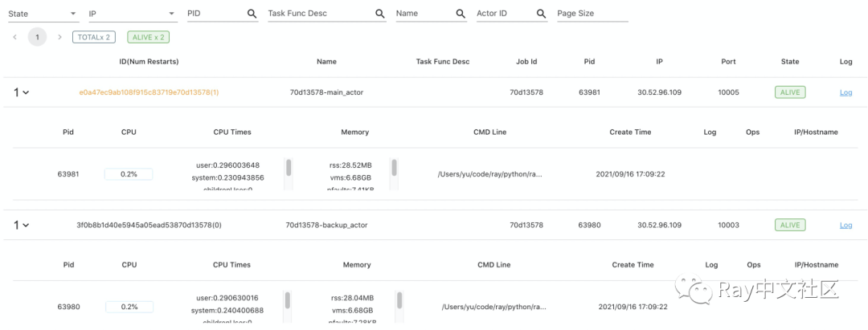Select page 1 in pagination

pyautogui.click(x=37, y=37)
